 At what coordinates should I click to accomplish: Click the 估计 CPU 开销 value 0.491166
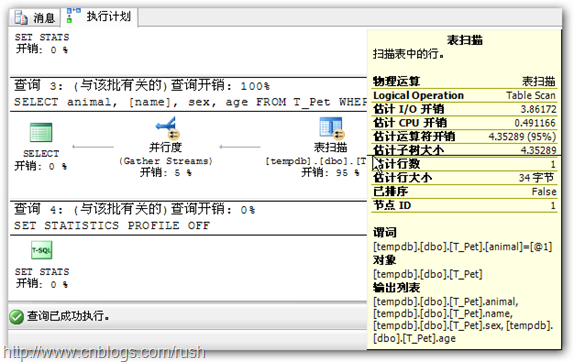coord(535,123)
